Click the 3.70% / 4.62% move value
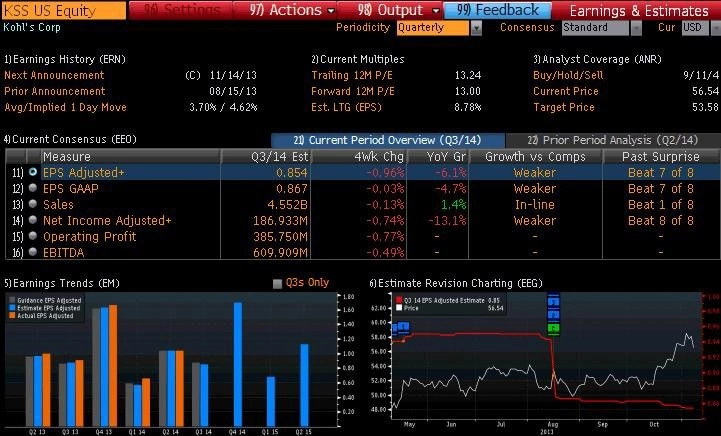Image resolution: width=721 pixels, height=436 pixels. 223,107
